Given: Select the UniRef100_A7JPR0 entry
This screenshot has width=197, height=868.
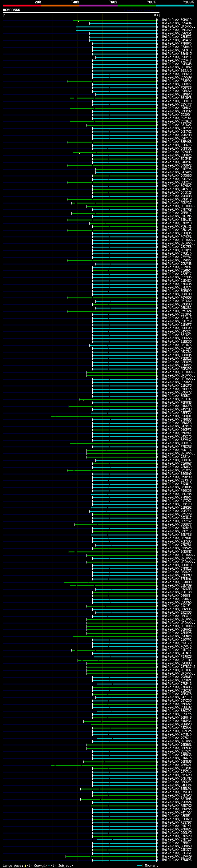Looking at the screenshot, I should coord(176,81).
